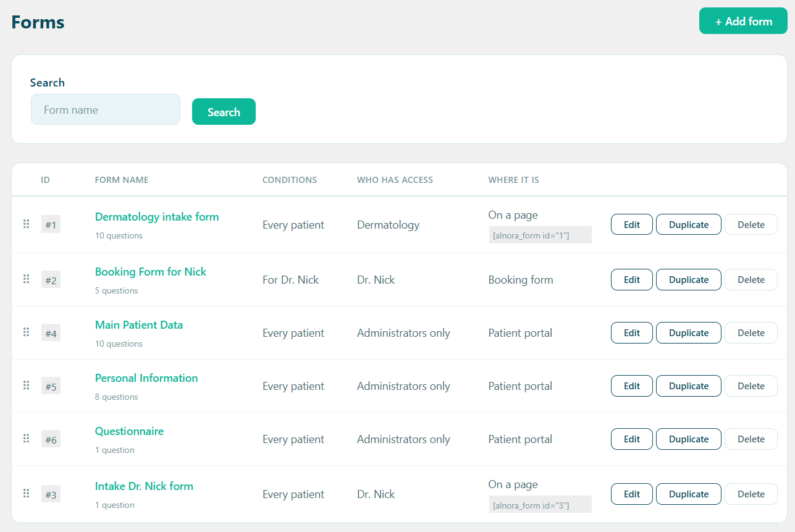This screenshot has height=532, width=795.
Task: Click the 'Booking form' location cell
Action: point(521,280)
